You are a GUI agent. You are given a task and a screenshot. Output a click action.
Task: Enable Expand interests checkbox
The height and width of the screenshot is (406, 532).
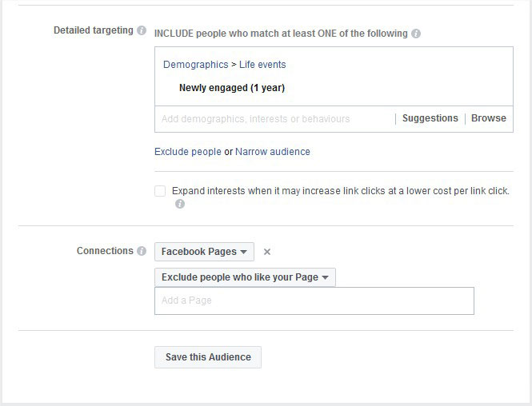coord(160,191)
